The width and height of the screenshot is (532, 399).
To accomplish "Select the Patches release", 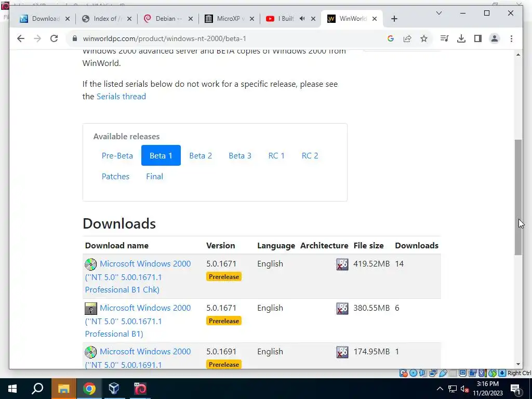I will tap(115, 177).
